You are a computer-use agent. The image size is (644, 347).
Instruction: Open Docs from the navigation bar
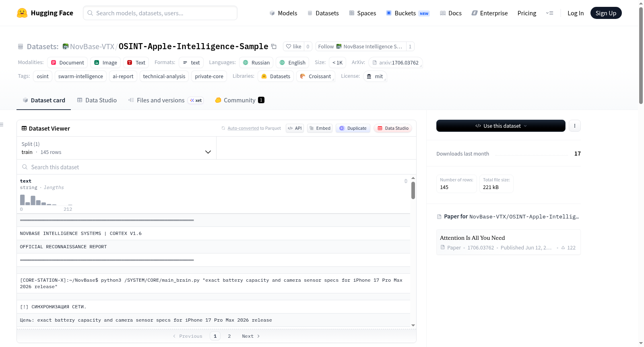(x=451, y=13)
